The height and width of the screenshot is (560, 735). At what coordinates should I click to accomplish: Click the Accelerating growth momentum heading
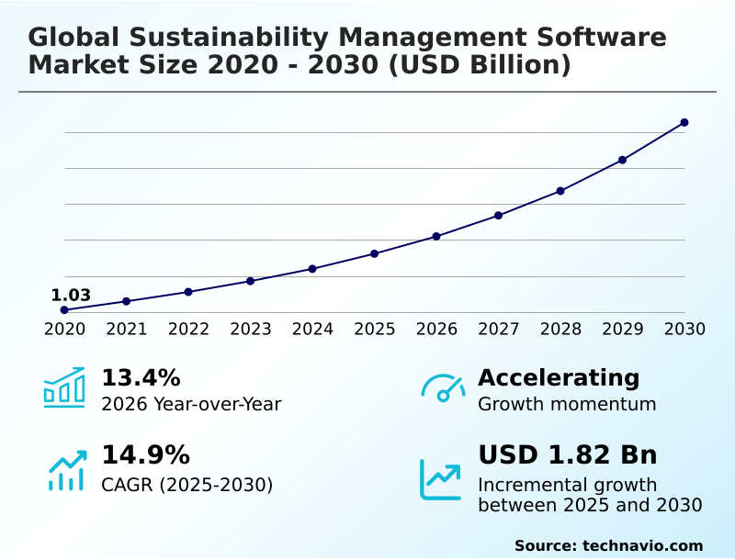[559, 377]
